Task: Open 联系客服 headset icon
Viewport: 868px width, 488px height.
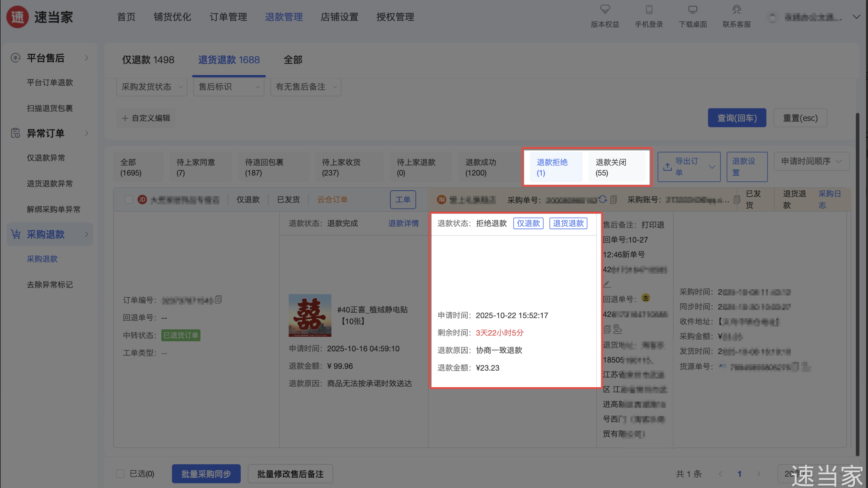Action: (736, 9)
